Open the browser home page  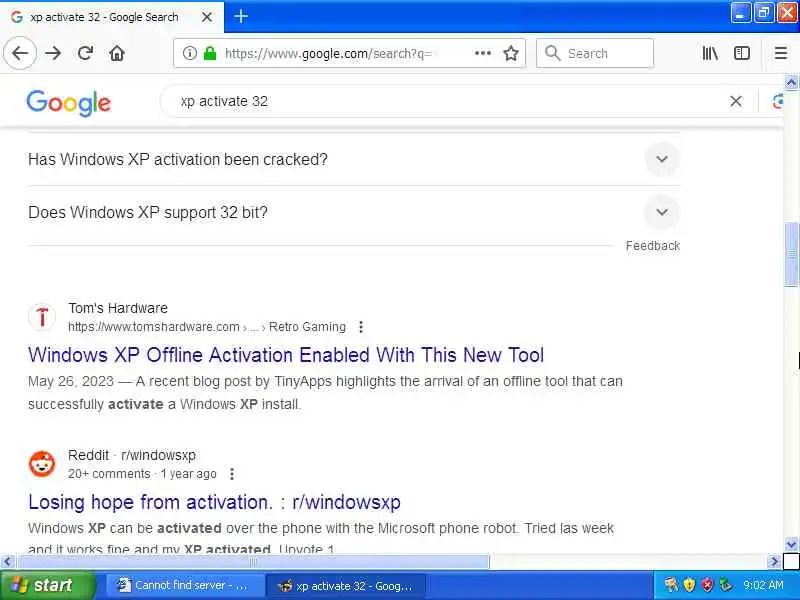(117, 53)
